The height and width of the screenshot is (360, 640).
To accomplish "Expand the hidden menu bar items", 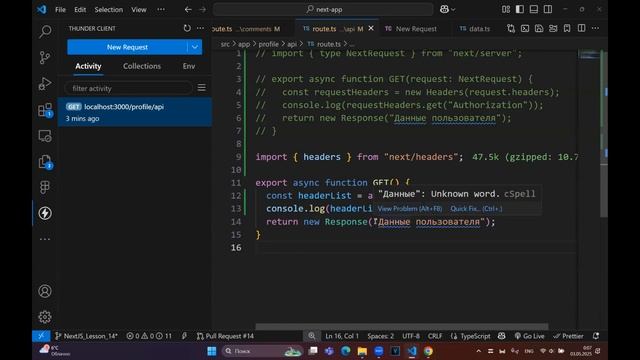I will click(x=161, y=9).
